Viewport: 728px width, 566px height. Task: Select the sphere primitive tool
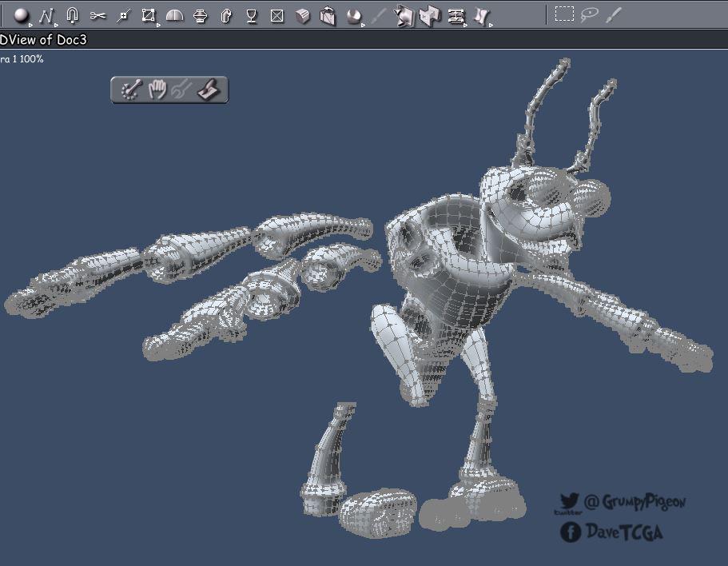click(x=21, y=16)
